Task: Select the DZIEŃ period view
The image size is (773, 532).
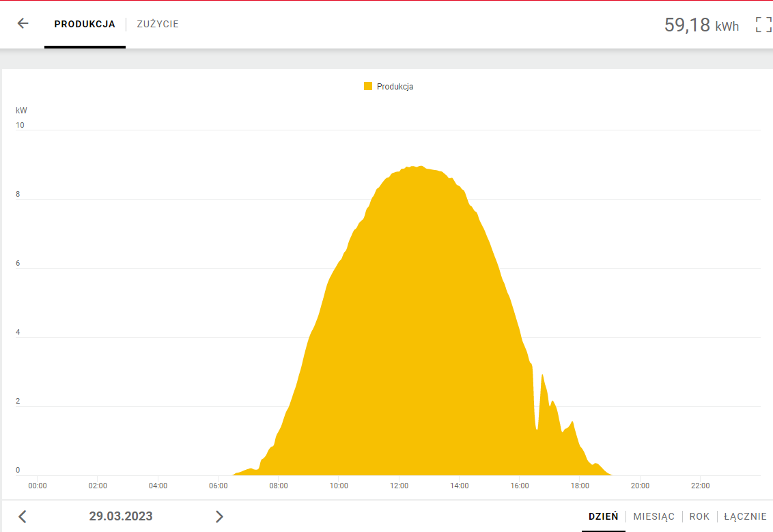Action: [604, 516]
